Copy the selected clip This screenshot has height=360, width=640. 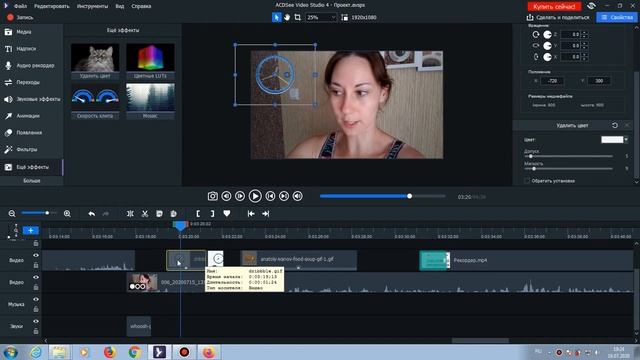coord(159,213)
